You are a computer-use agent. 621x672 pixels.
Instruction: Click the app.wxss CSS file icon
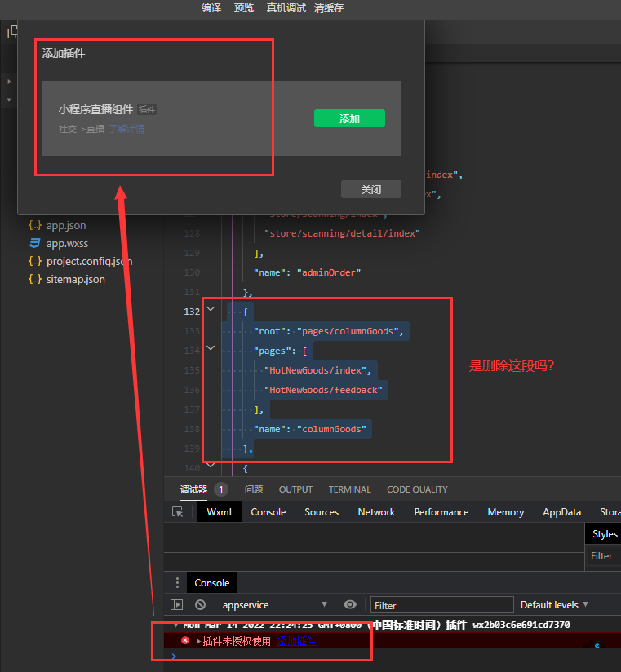pos(35,243)
